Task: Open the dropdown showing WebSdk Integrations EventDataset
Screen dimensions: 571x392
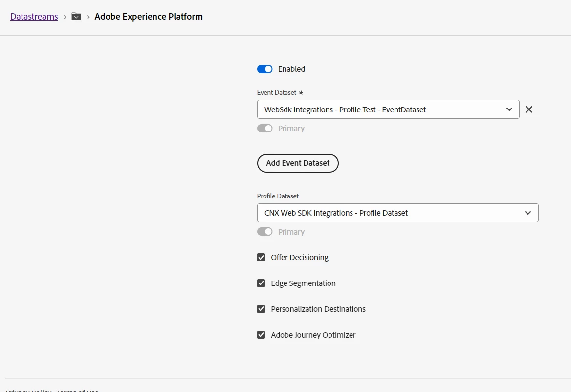Action: [x=381, y=109]
